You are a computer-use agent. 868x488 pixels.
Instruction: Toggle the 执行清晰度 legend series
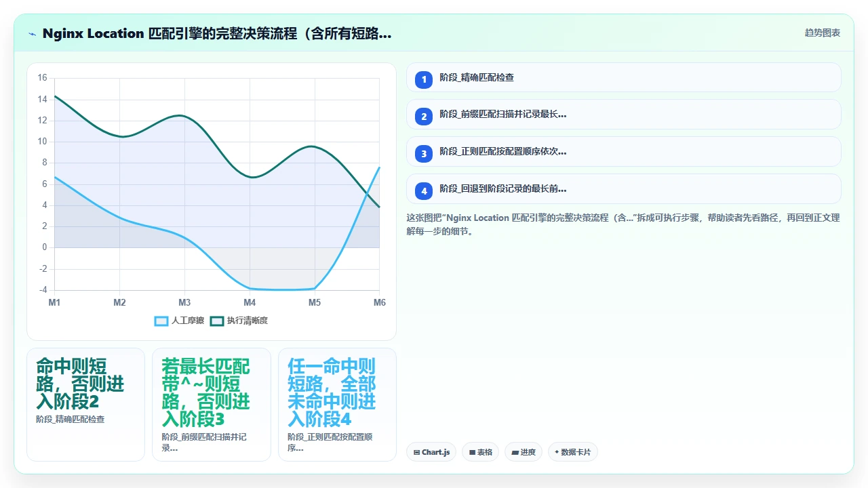(x=239, y=321)
